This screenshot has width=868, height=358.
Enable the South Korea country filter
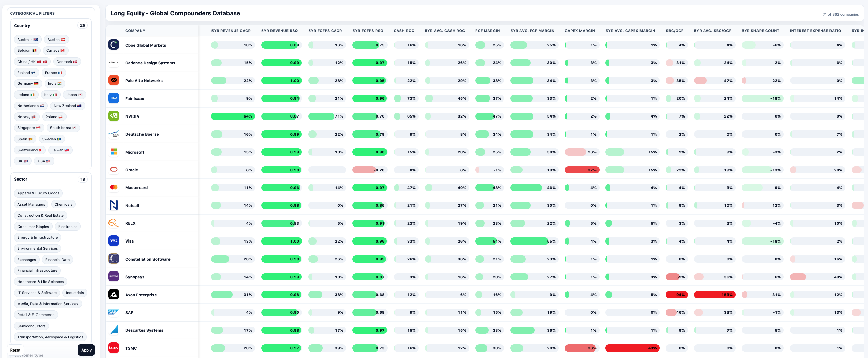(x=63, y=128)
